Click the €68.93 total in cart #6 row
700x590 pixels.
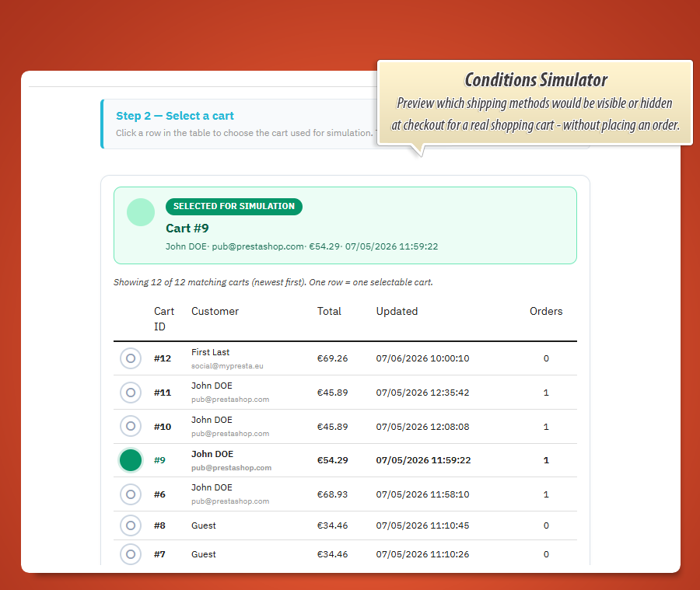tap(332, 494)
